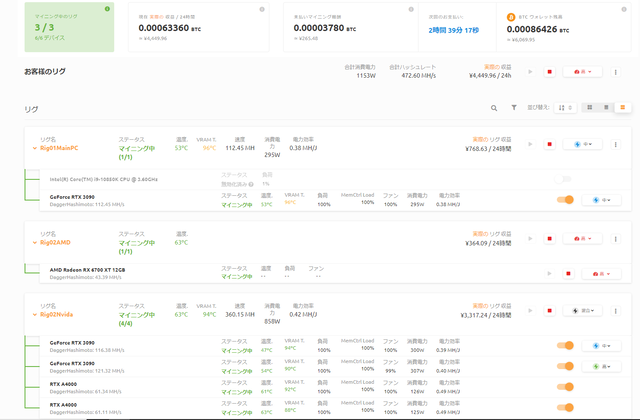The width and height of the screenshot is (640, 420).
Task: Toggle RTX A4000 at 61.34 MH/s
Action: point(565,387)
